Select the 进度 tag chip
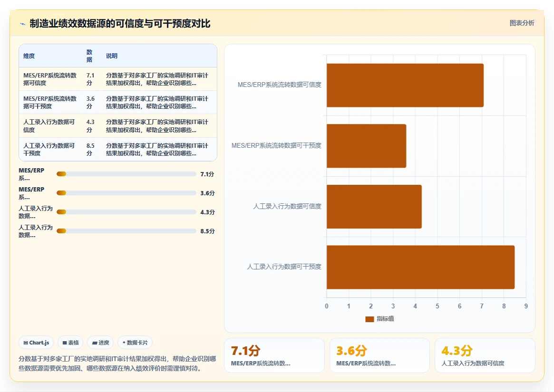 [x=100, y=343]
